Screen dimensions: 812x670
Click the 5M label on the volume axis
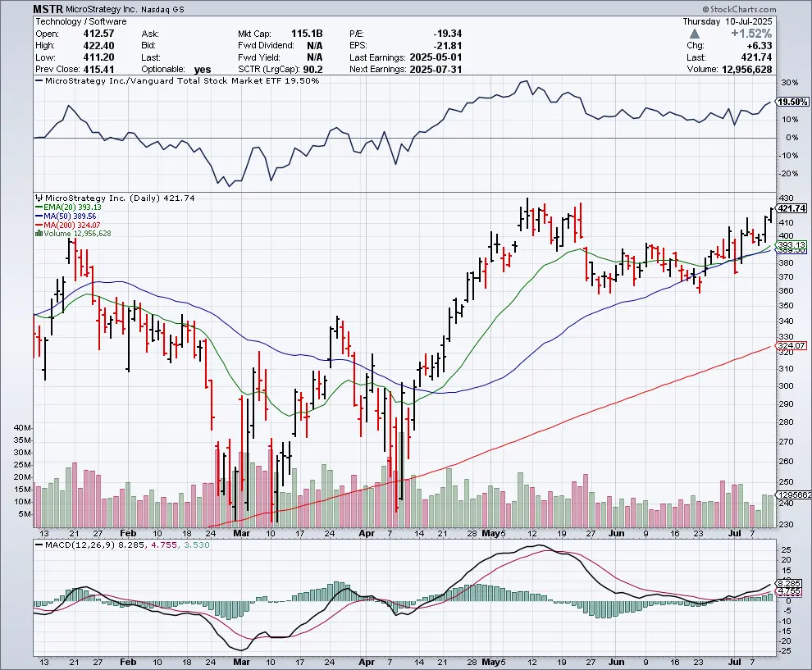(x=25, y=514)
